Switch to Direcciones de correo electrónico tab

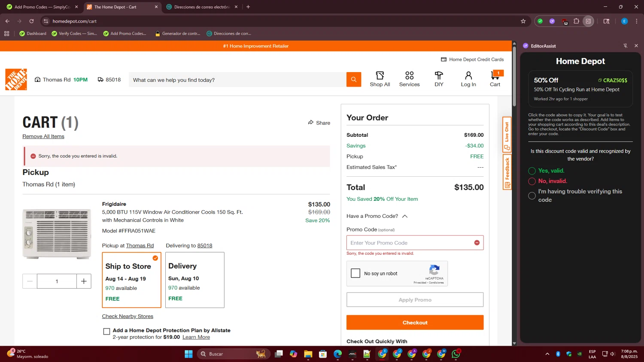click(202, 7)
